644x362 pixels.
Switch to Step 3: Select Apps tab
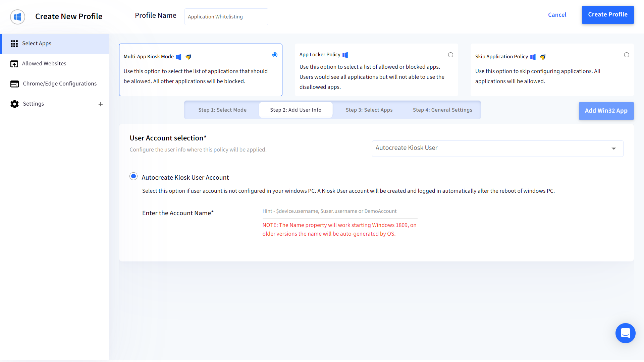(x=369, y=110)
